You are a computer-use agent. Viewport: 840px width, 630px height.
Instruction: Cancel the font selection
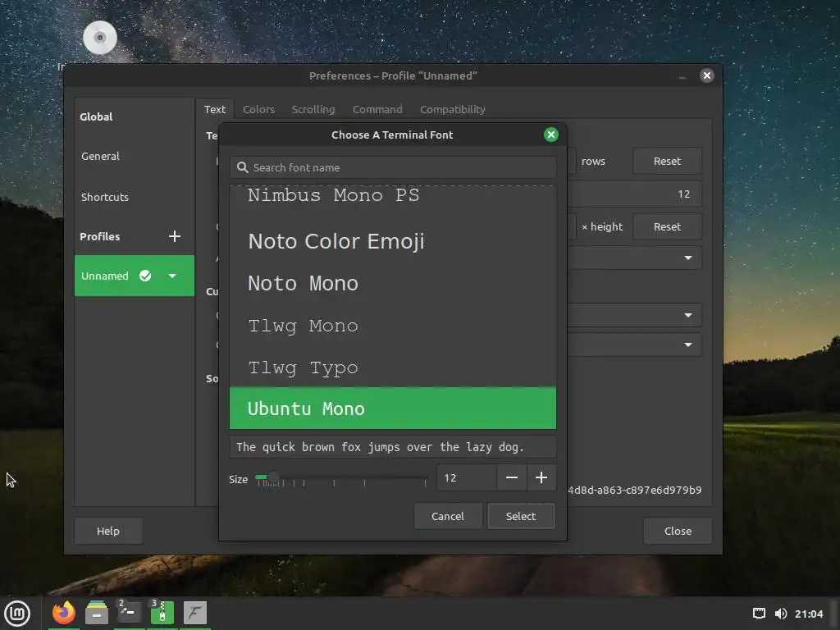[x=448, y=516]
